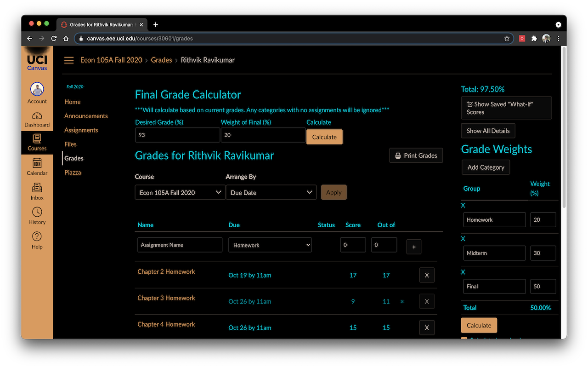Click the UCI Canvas logo
Screen dimensions: 588x368
pyautogui.click(x=37, y=62)
